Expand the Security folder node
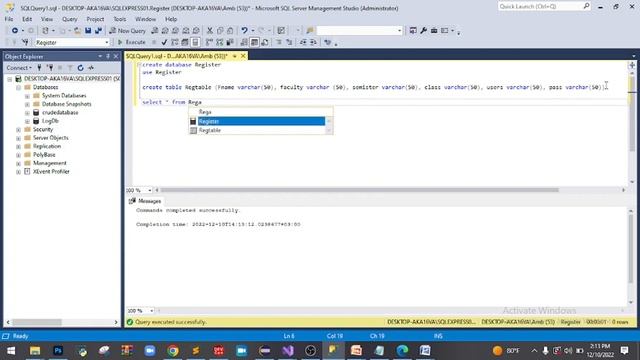 18,129
